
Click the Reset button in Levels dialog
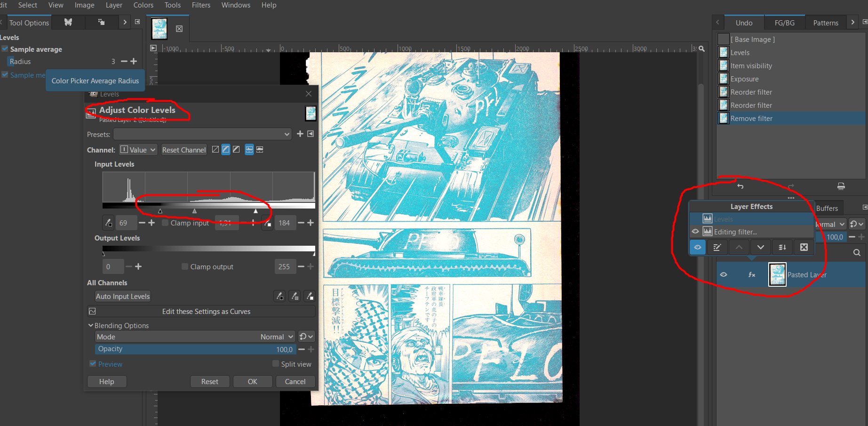point(210,381)
